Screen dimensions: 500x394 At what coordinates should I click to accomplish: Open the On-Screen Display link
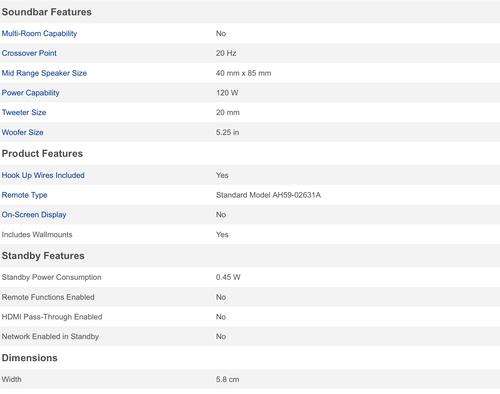point(34,215)
